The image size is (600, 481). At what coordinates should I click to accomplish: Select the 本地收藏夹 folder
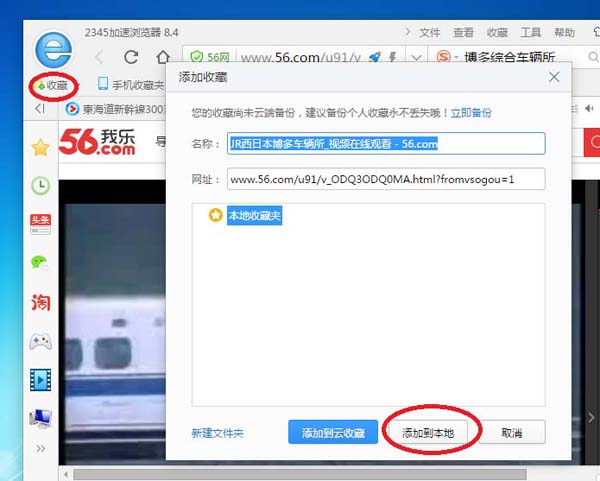[x=254, y=216]
